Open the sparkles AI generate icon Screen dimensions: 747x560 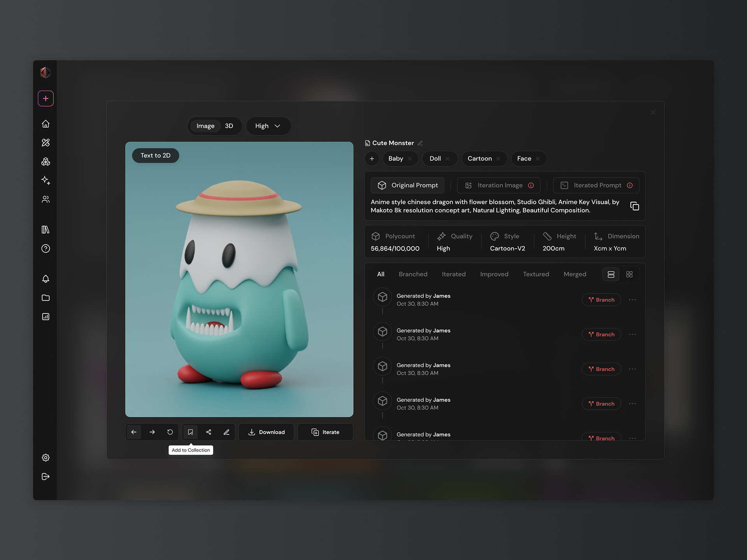pos(46,180)
